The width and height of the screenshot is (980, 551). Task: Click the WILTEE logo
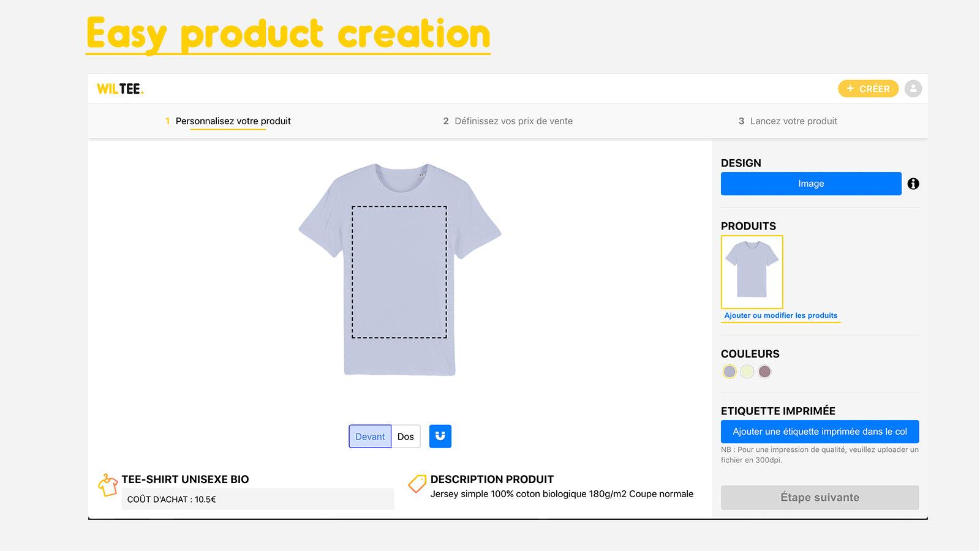pos(120,89)
